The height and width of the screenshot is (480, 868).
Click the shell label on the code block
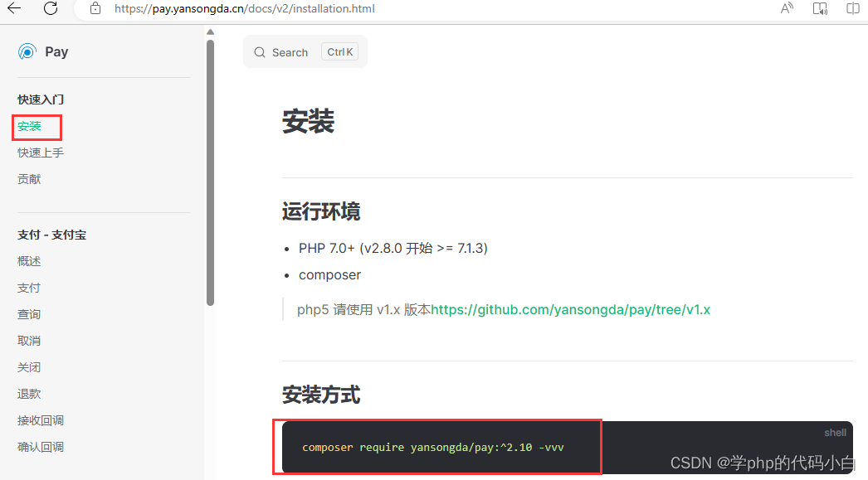pos(835,432)
